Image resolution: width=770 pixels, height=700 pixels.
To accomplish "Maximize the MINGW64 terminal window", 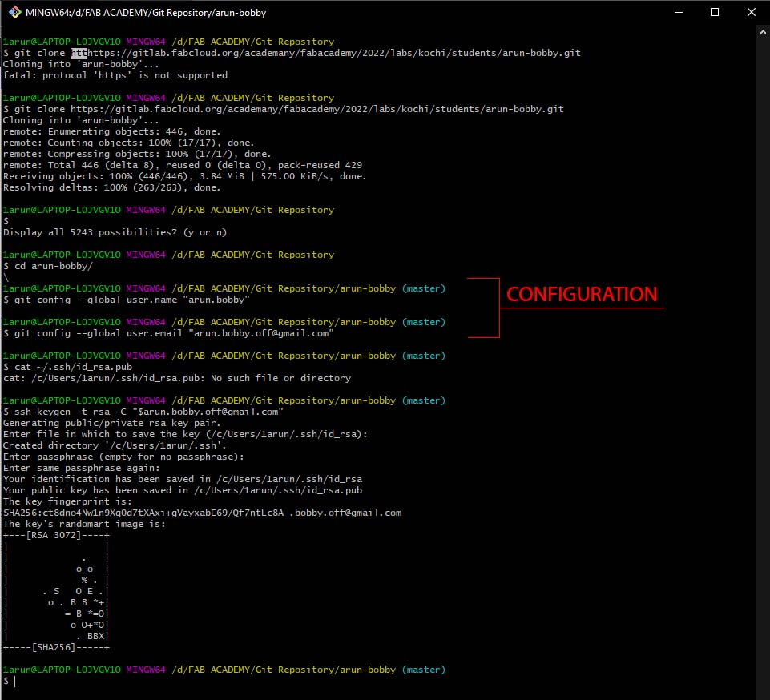I will pyautogui.click(x=715, y=12).
